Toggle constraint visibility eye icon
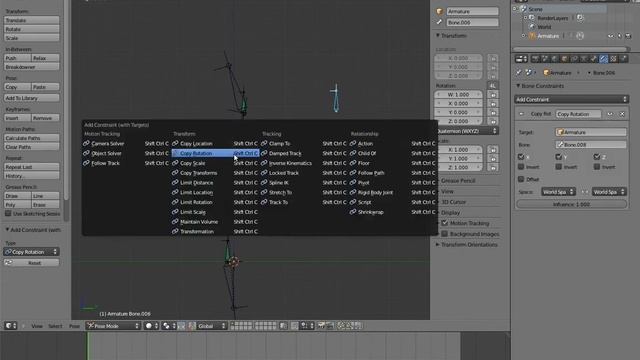This screenshot has width=640, height=360. click(x=610, y=114)
